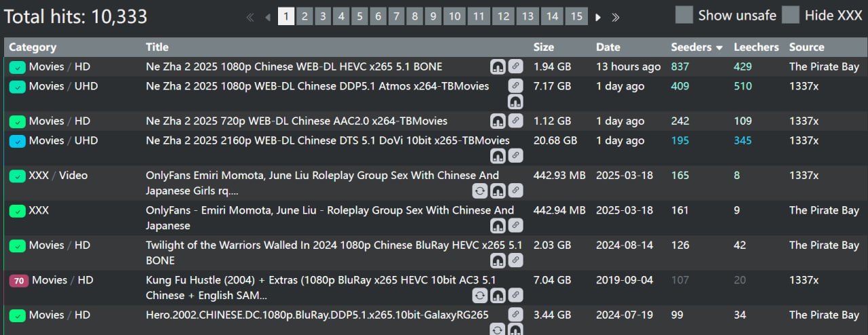Open Hero.2002.CHINESE.DC.1080p title link

[317, 315]
